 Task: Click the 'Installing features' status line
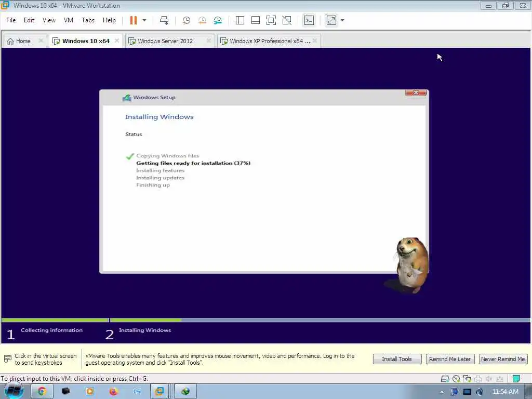[161, 170]
